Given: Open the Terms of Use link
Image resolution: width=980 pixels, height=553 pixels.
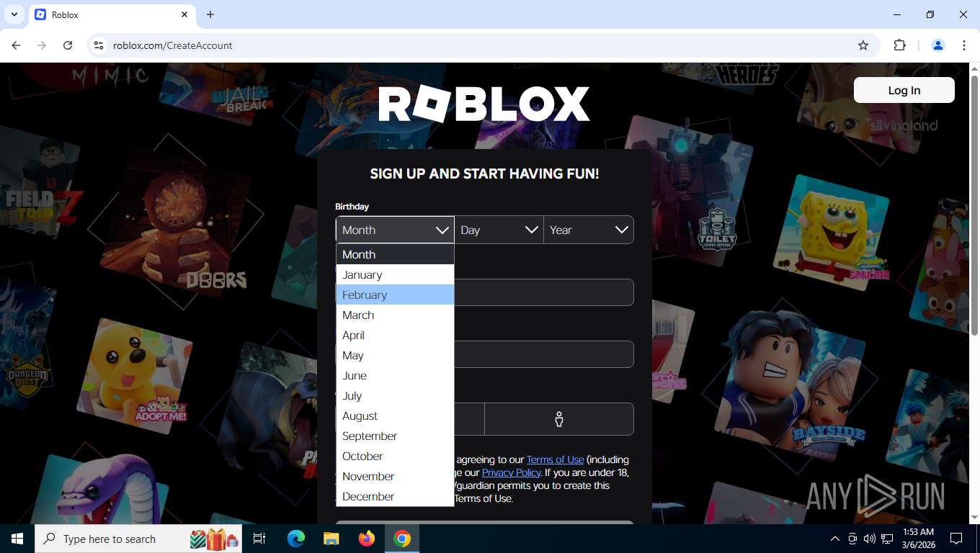Looking at the screenshot, I should pos(555,459).
